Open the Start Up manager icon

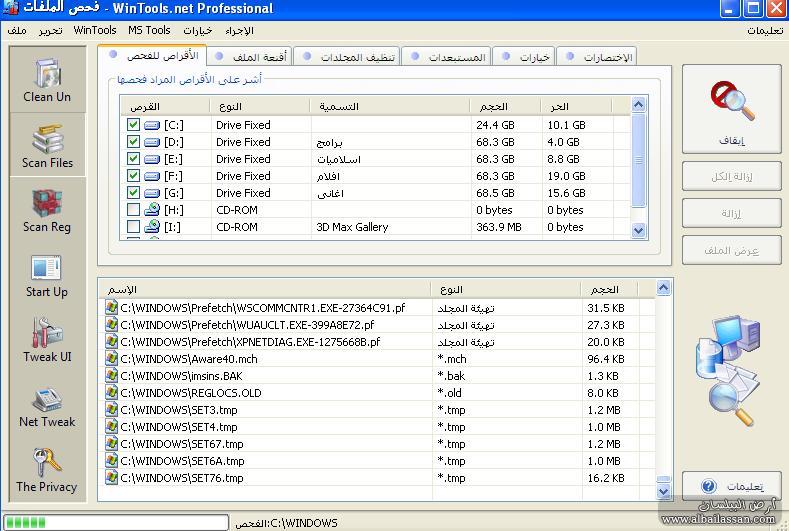pos(46,267)
